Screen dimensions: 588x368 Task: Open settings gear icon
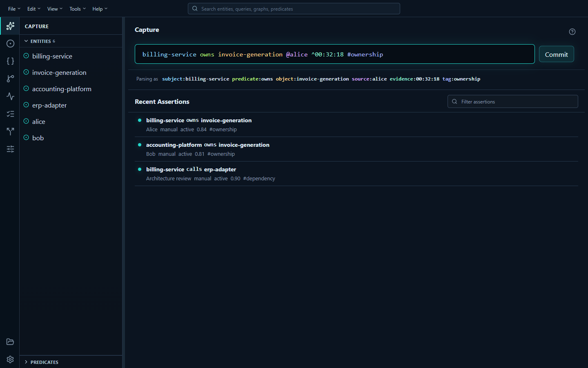[x=10, y=359]
